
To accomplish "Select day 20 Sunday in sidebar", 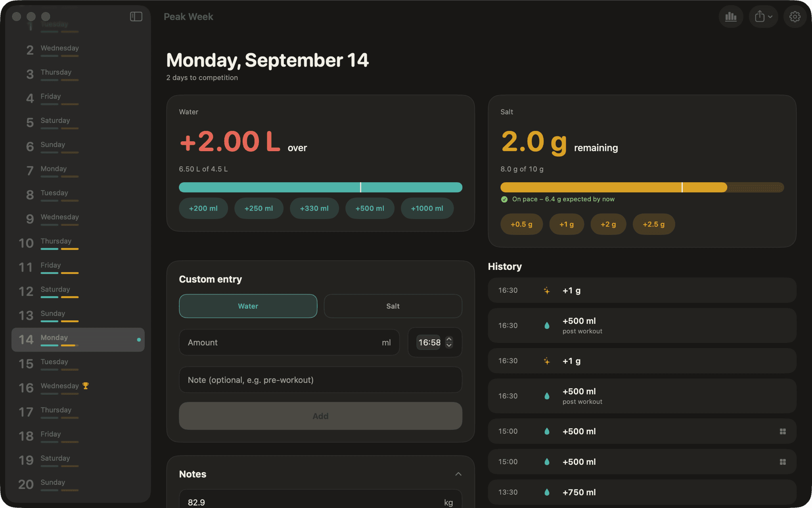I will point(78,485).
